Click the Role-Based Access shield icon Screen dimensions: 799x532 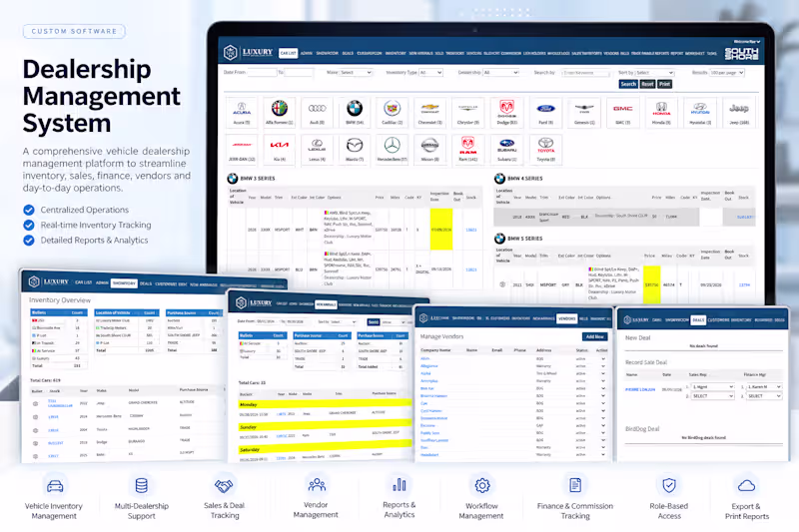point(669,485)
